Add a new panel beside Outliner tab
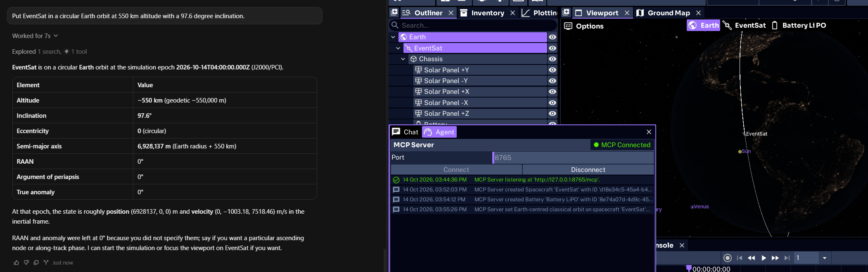This screenshot has width=868, height=272. click(394, 12)
